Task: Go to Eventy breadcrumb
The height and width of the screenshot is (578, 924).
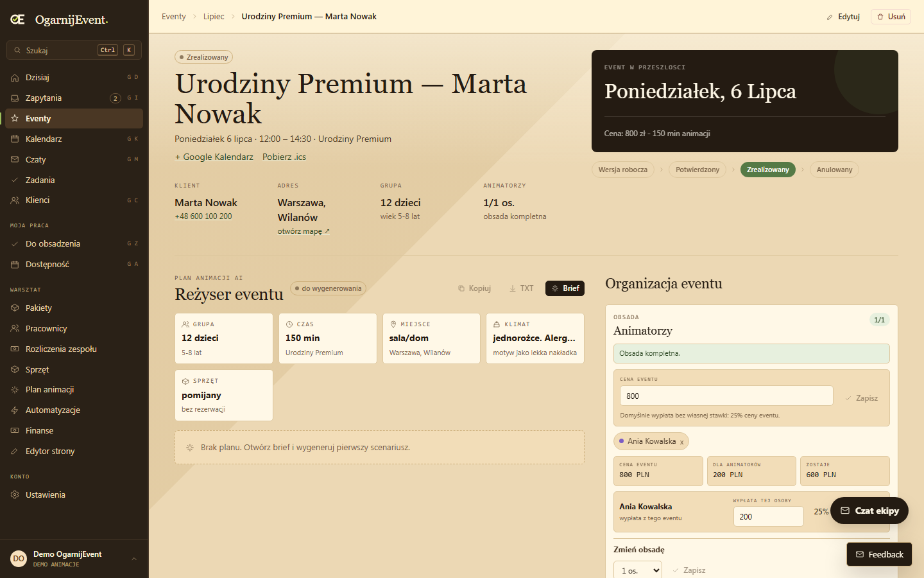Action: 173,17
